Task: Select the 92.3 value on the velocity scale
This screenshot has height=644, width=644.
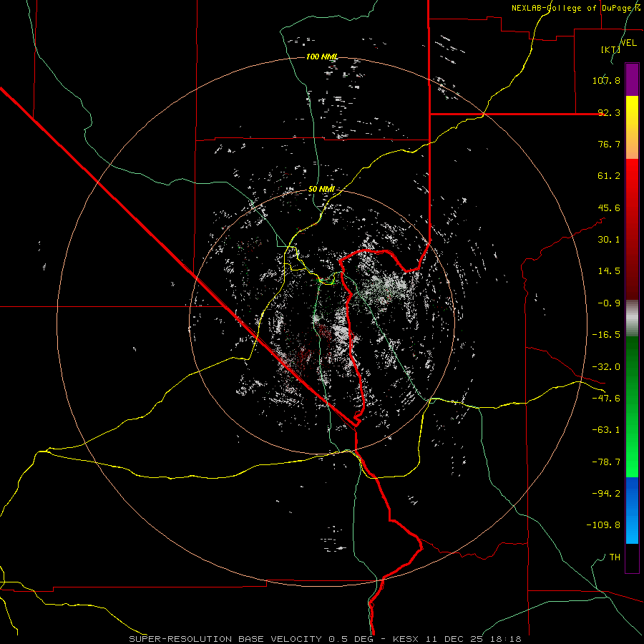Action: [609, 112]
